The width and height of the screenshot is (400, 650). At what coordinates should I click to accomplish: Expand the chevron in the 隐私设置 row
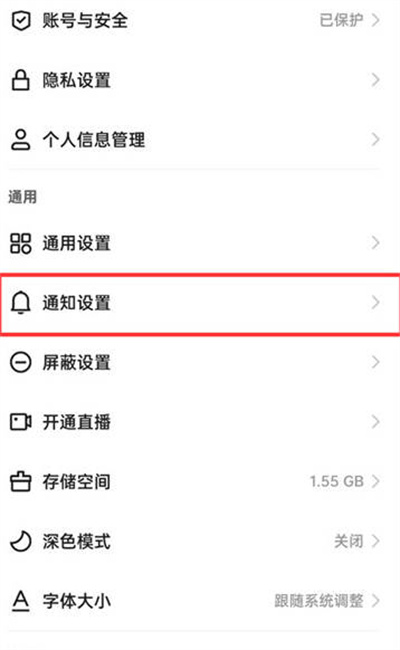[x=375, y=80]
